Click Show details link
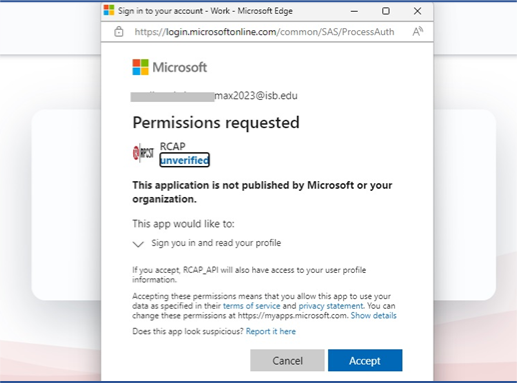 pos(373,315)
